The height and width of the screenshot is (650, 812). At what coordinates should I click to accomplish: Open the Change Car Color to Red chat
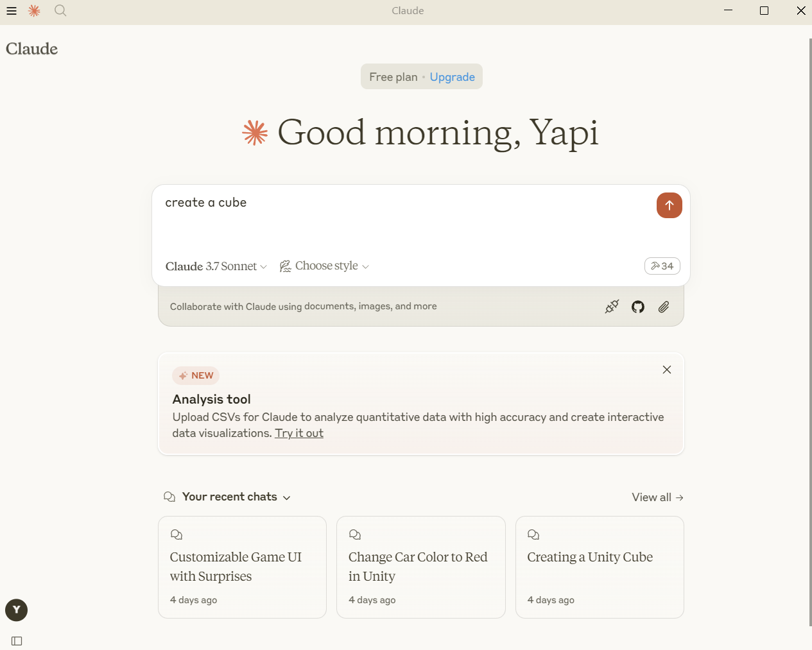pyautogui.click(x=420, y=567)
